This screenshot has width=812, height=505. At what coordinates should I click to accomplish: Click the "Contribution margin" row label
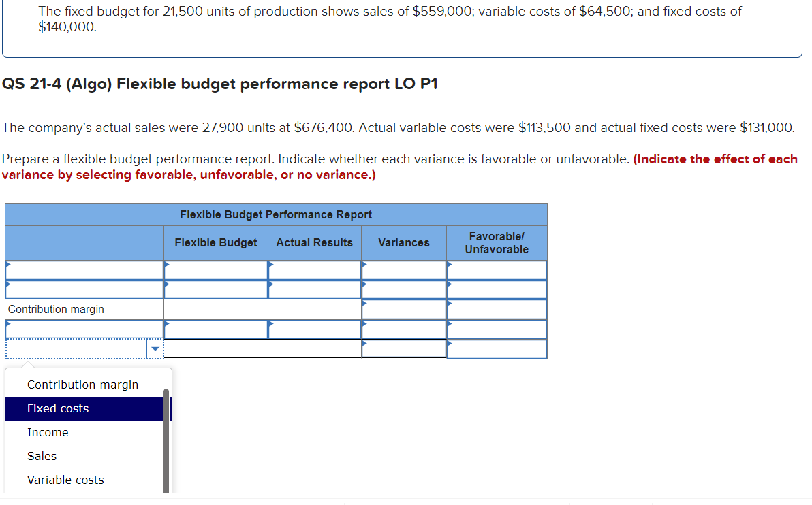55,309
